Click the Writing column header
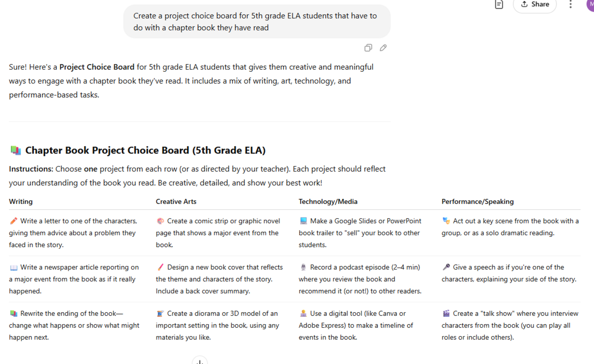Image resolution: width=594 pixels, height=364 pixels. [21, 202]
